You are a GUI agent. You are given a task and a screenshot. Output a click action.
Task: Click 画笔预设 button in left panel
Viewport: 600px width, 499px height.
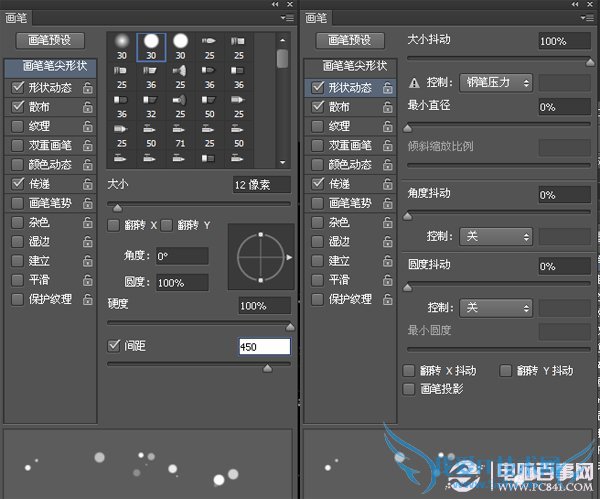[x=50, y=40]
